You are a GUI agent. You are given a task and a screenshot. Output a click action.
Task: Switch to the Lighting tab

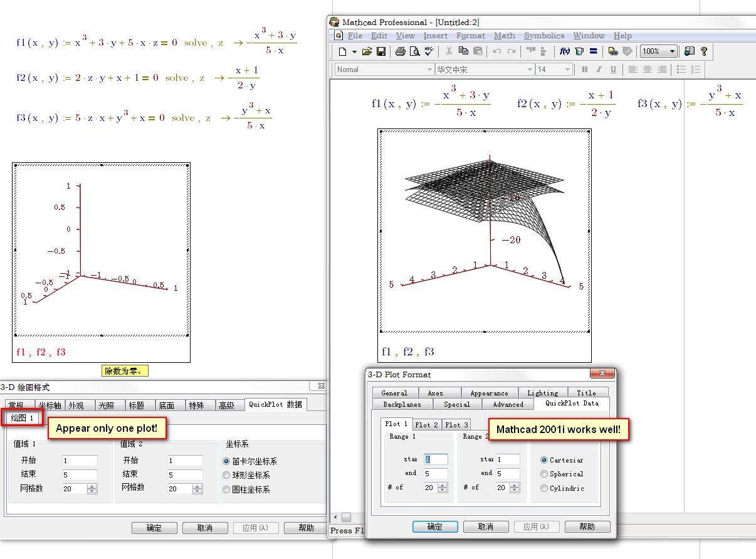click(542, 393)
